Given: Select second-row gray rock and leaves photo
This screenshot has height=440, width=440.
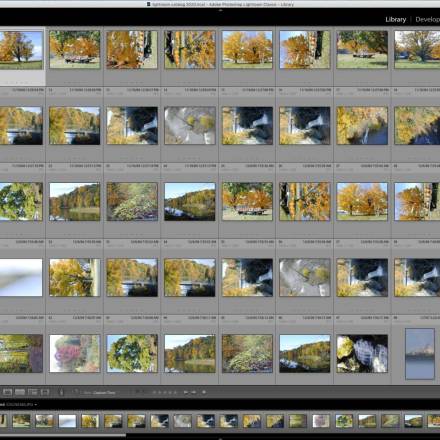Looking at the screenshot, I should (190, 125).
